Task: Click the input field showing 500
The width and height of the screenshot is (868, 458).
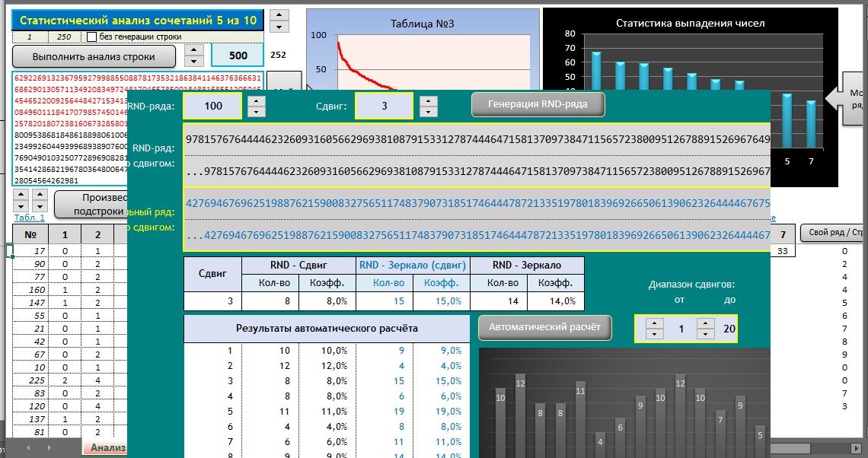Action: 238,56
